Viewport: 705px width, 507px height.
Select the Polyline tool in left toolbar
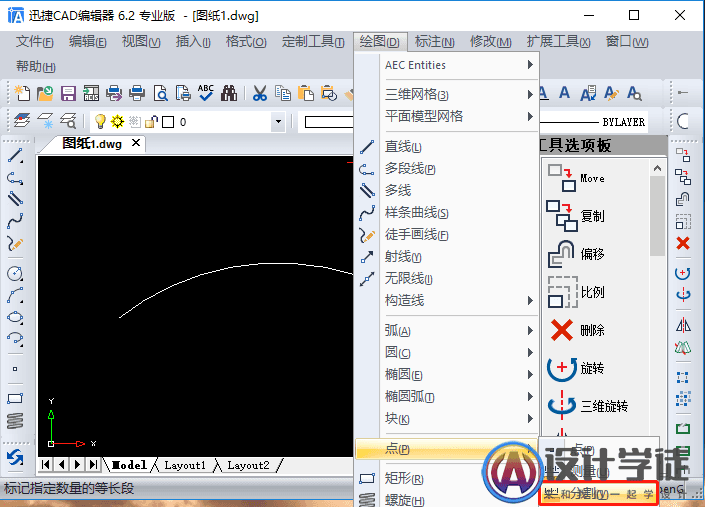[15, 178]
